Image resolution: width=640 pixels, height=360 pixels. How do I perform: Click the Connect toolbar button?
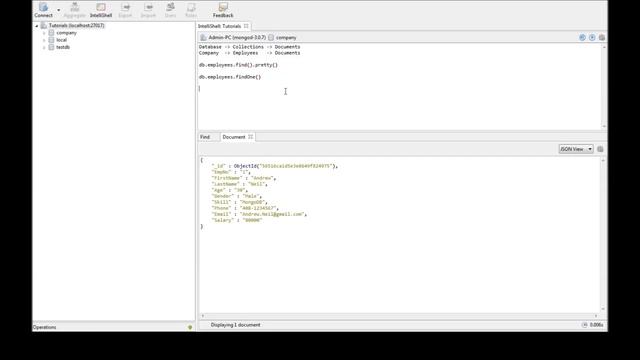43,10
